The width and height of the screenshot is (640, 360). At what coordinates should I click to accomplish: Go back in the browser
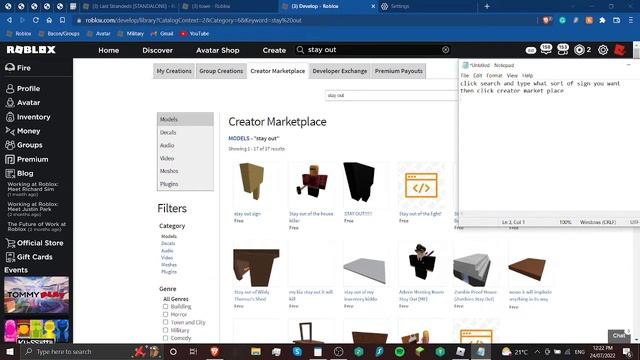9,20
